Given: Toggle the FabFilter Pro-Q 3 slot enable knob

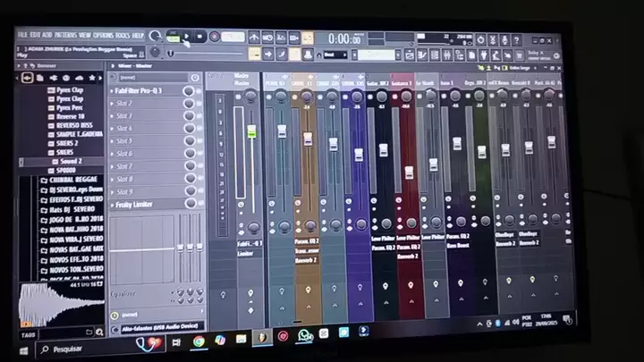Looking at the screenshot, I should pos(189,91).
